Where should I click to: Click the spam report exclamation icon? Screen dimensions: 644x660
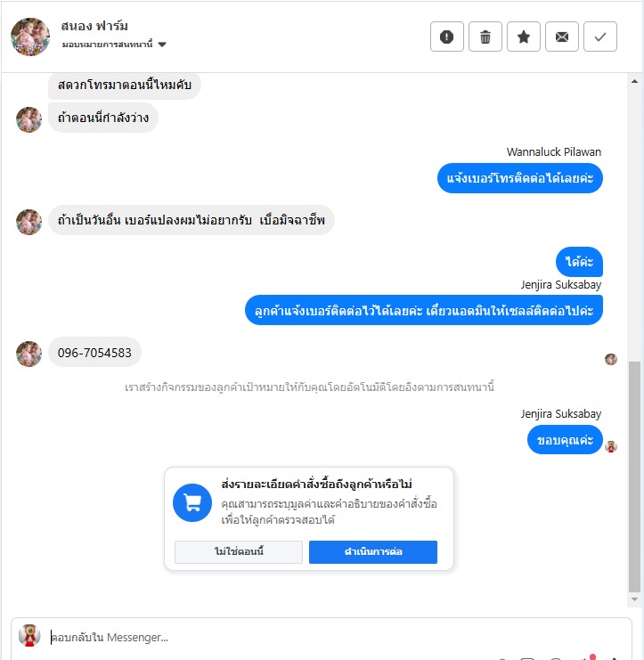coord(446,37)
